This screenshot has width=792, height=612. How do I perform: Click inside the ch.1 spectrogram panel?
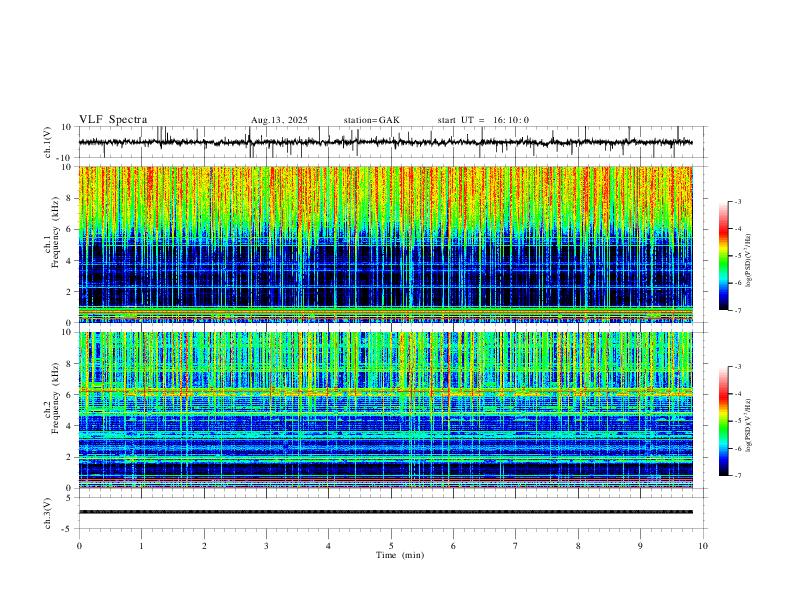pos(385,244)
